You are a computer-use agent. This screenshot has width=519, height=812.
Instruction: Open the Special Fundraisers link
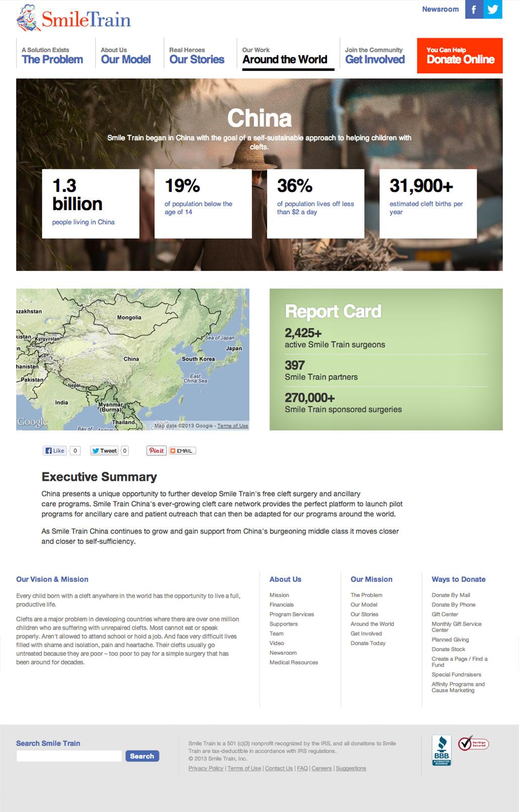tap(456, 674)
